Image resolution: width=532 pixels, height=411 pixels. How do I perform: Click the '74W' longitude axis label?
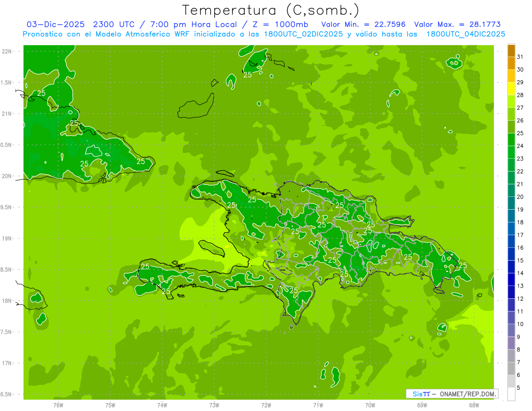[162, 405]
